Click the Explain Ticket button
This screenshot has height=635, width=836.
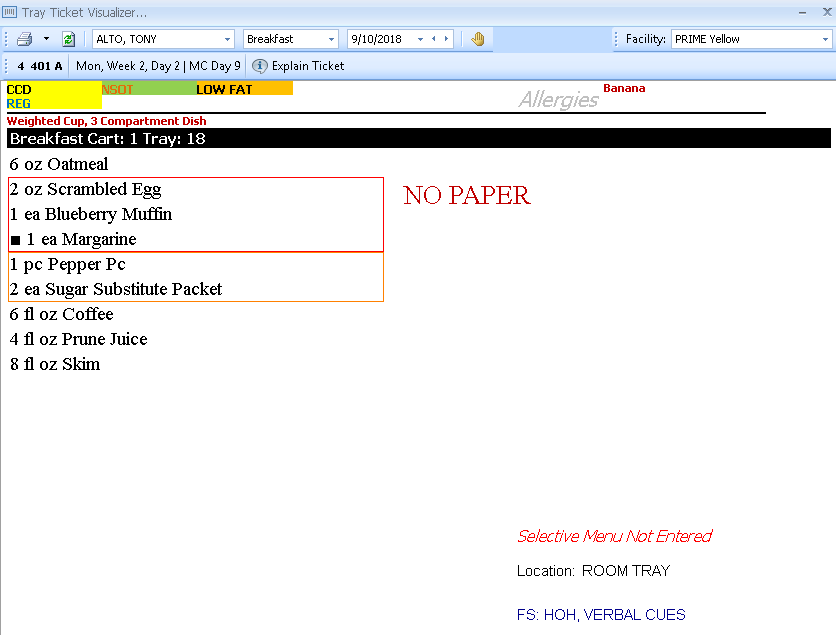click(x=307, y=66)
